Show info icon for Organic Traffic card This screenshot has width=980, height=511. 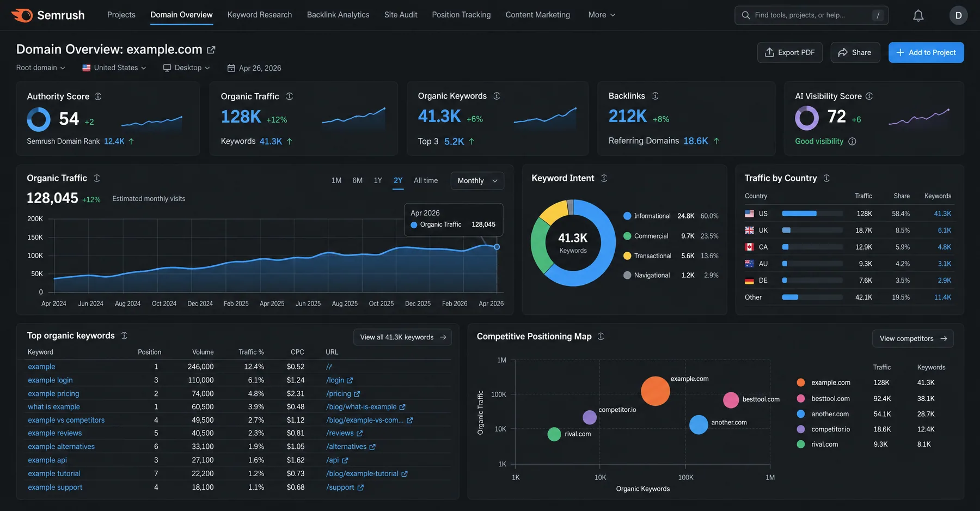(x=290, y=96)
